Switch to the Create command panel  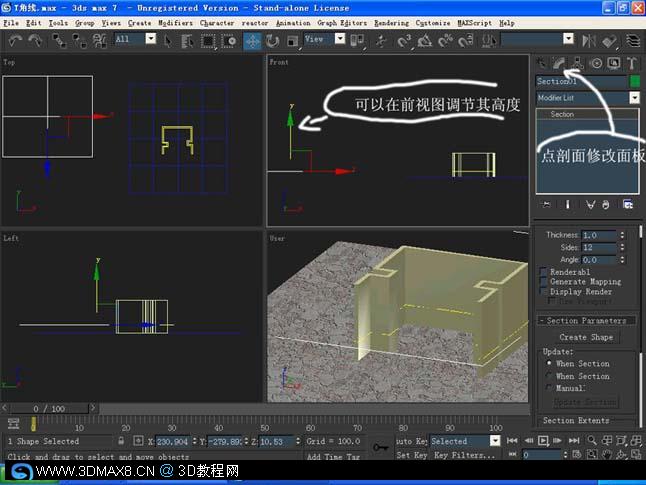click(541, 63)
